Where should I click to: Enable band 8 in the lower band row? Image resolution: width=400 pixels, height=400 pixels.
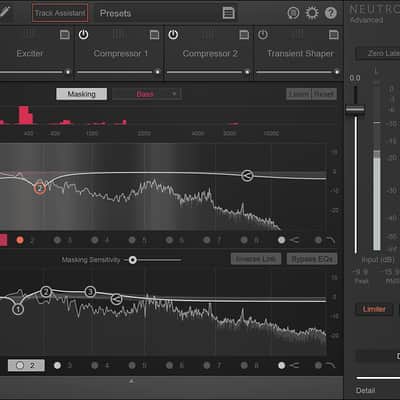point(244,366)
